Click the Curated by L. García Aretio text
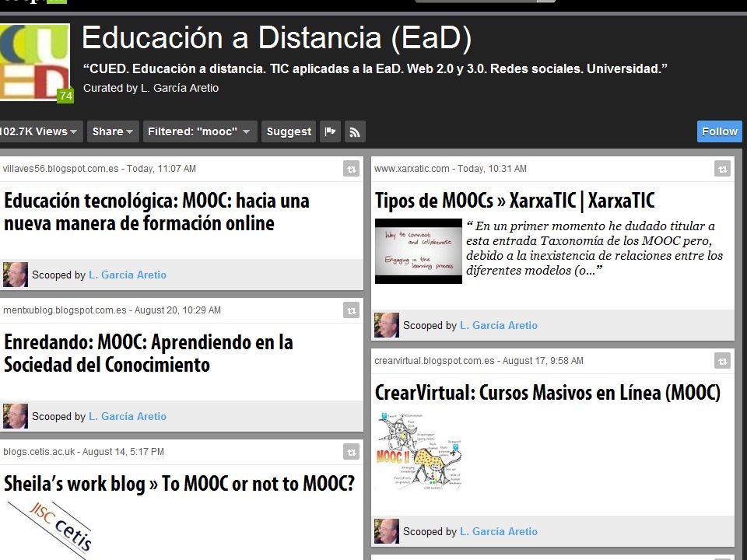Image resolution: width=747 pixels, height=560 pixels. click(151, 88)
